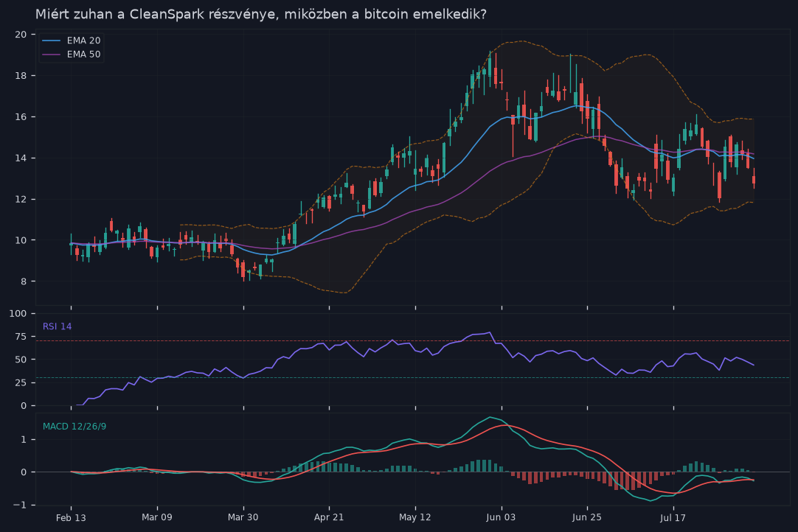The width and height of the screenshot is (798, 532).
Task: Select the Mar 09 date label
Action: (x=157, y=518)
